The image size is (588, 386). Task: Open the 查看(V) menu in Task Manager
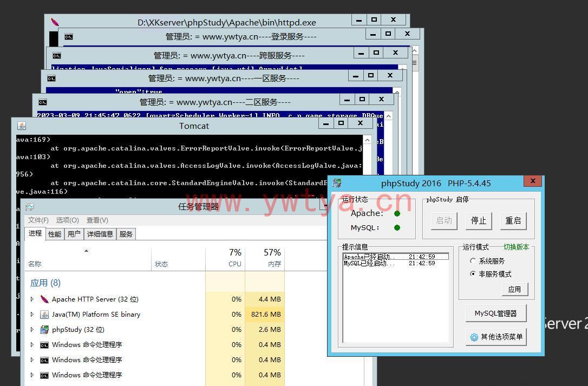[x=97, y=220]
